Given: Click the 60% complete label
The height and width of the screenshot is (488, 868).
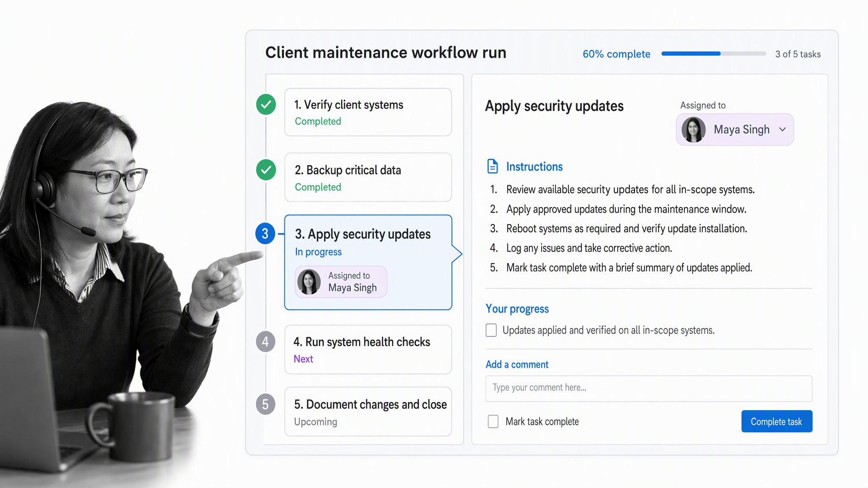Looking at the screenshot, I should (x=616, y=54).
